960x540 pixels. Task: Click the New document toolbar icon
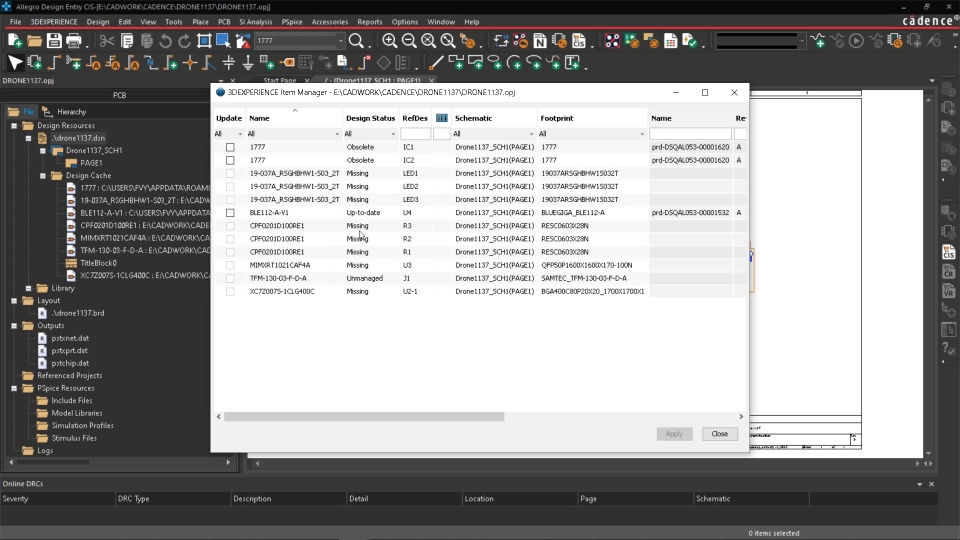[15, 41]
